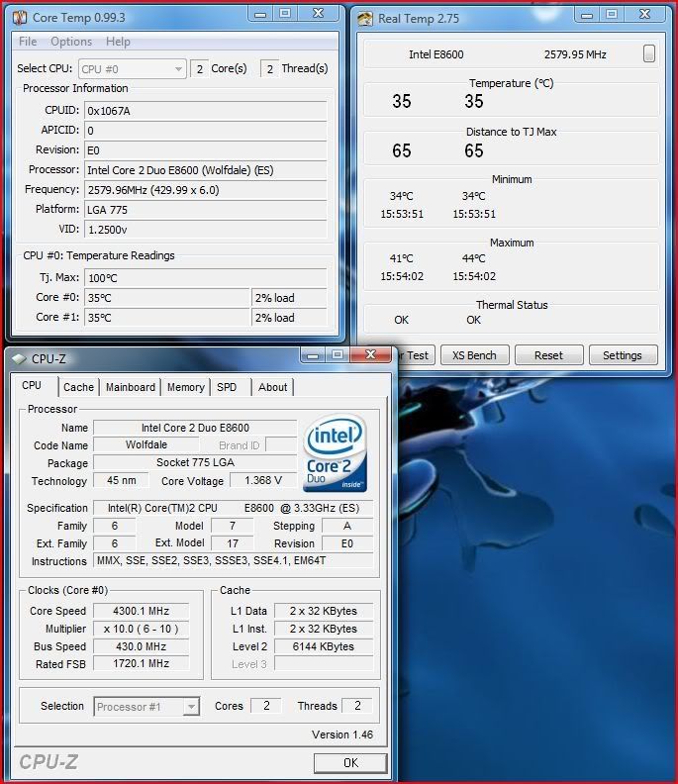The width and height of the screenshot is (678, 784).
Task: Click the Tj. Max field showing 100°C
Action: click(206, 278)
